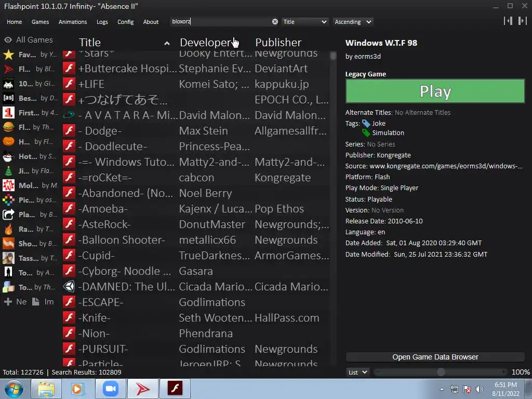Click the Import playlist button

(43, 302)
